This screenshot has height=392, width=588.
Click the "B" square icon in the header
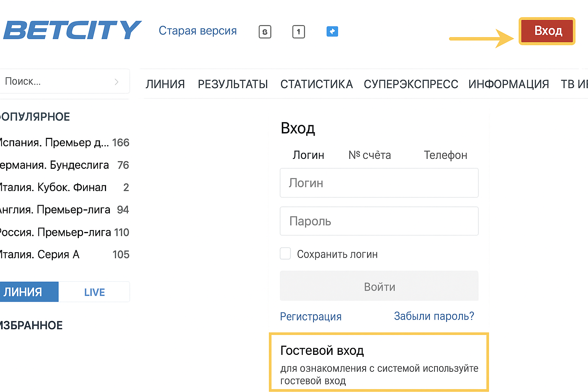coord(265,32)
